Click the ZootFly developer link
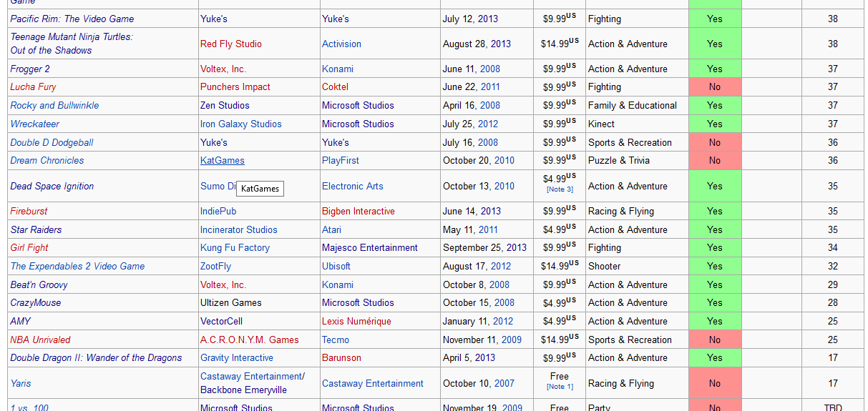Viewport: 868px width, 411px height. (x=216, y=266)
